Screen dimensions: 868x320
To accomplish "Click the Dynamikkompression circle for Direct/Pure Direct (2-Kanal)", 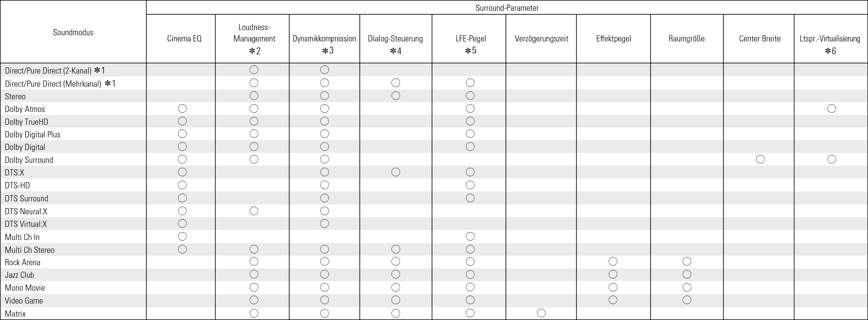I will tap(324, 70).
